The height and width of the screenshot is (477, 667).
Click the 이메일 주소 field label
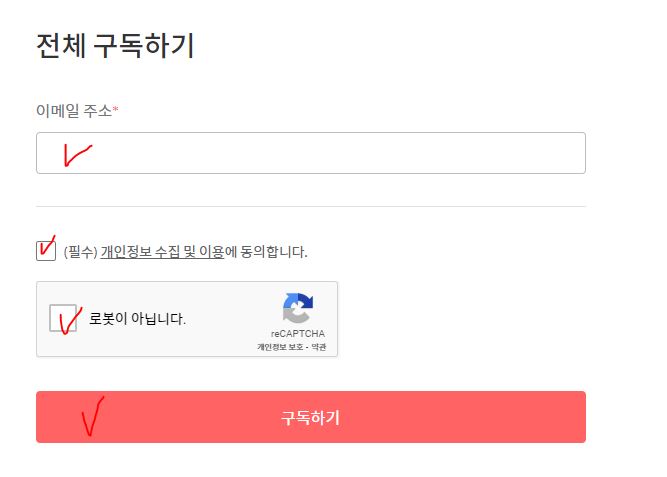(x=74, y=111)
